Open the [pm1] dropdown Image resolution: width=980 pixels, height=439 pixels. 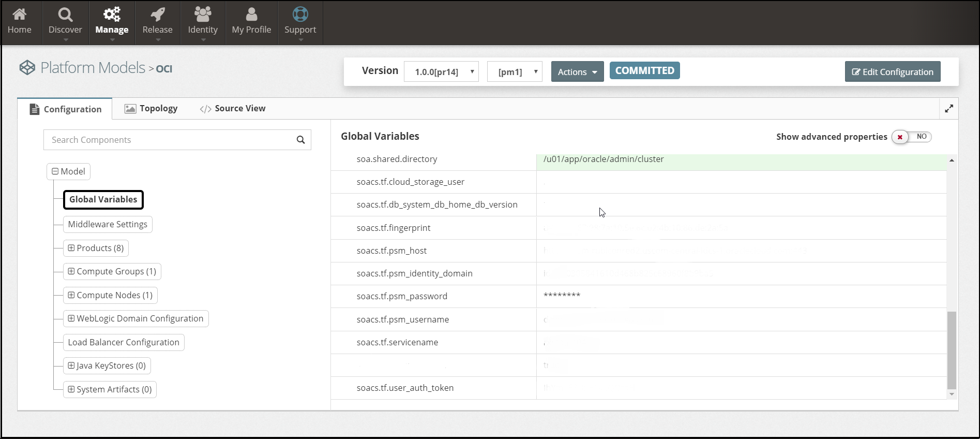[x=515, y=72]
